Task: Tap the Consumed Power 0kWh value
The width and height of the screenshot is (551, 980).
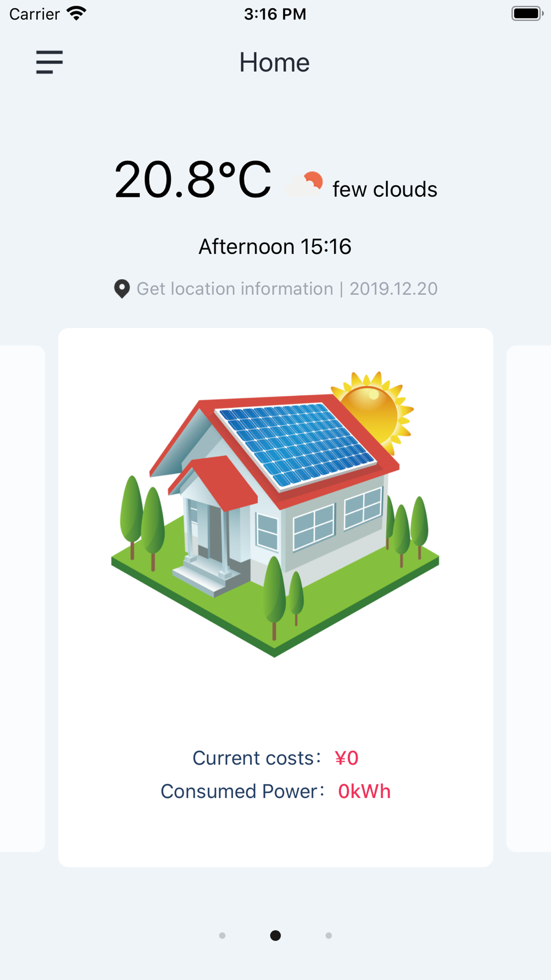Action: tap(364, 791)
